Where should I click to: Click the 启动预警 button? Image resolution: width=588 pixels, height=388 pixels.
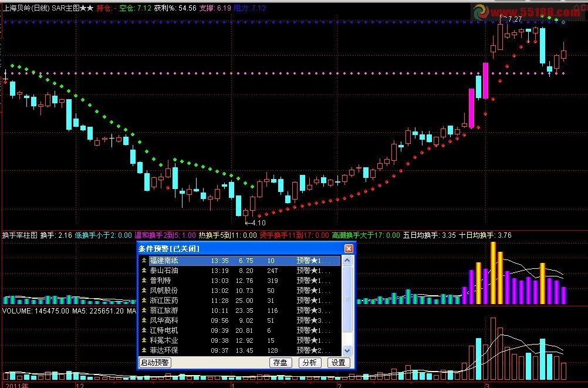155,363
